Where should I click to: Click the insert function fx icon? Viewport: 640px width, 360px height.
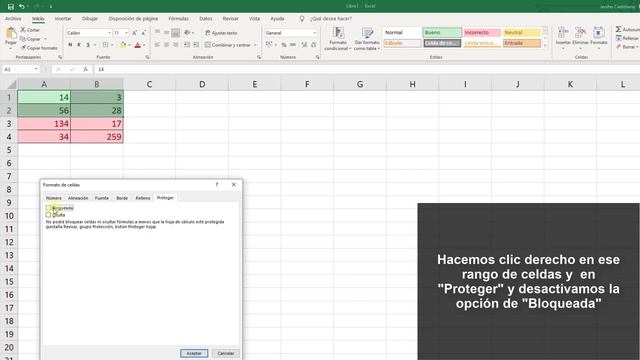click(85, 69)
